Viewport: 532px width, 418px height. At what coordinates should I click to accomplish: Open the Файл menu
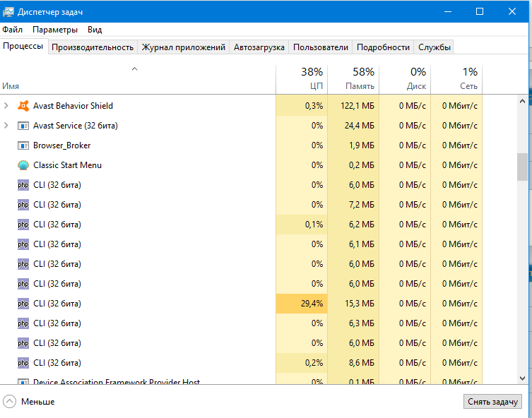pos(12,30)
